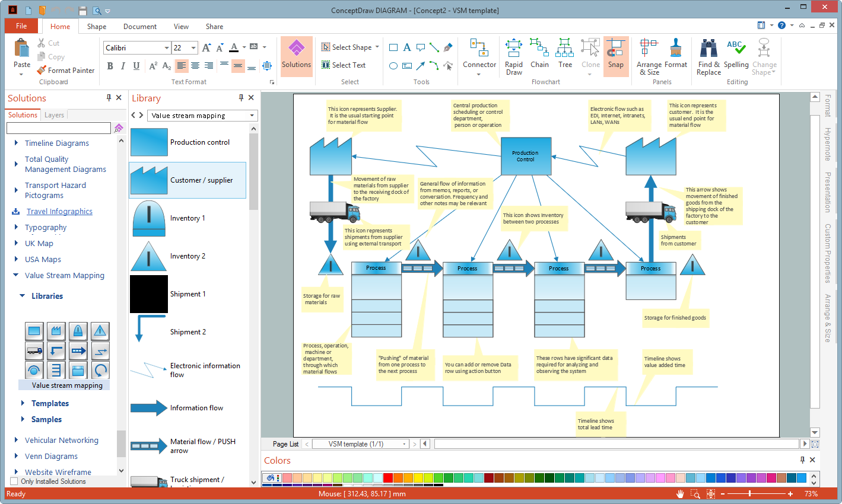Open the font name dropdown
The height and width of the screenshot is (504, 842).
tap(167, 48)
